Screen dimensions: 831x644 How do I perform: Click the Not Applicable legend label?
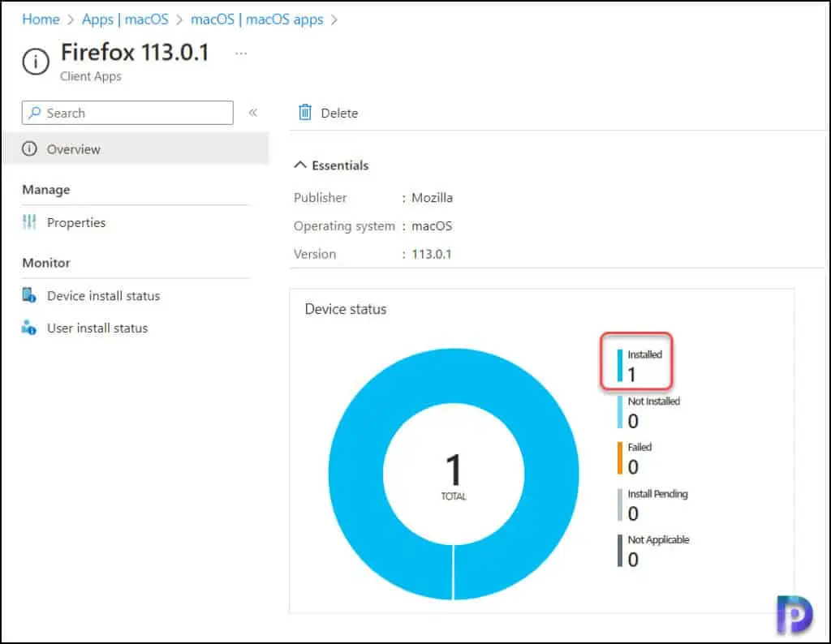658,539
